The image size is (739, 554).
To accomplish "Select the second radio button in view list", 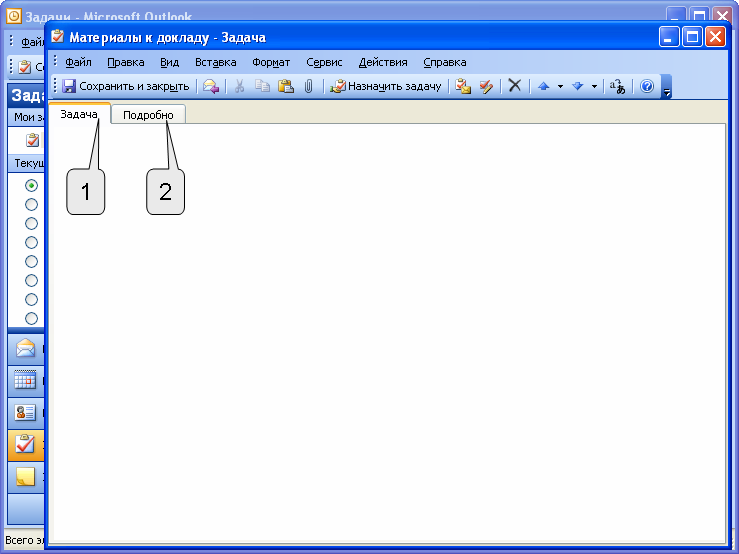I will 31,204.
